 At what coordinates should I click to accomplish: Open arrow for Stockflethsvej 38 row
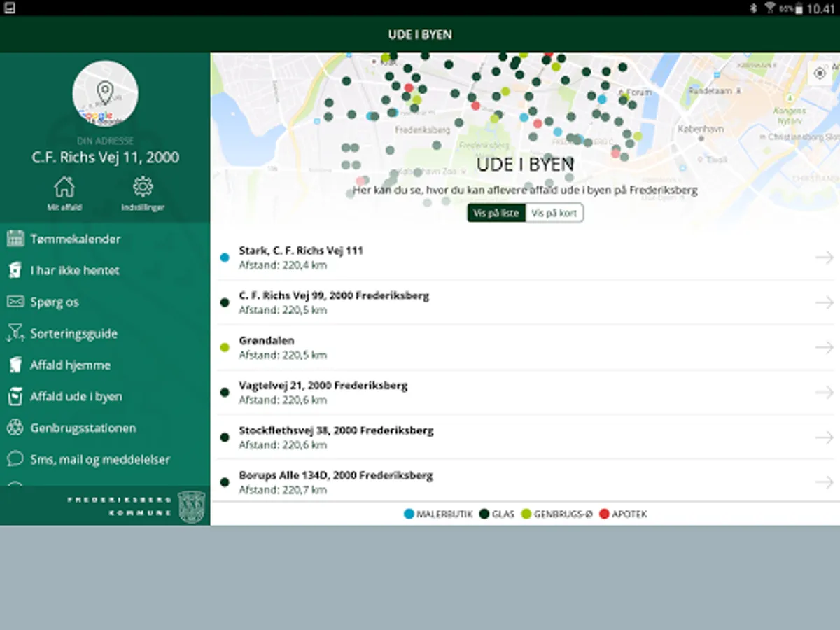[824, 437]
